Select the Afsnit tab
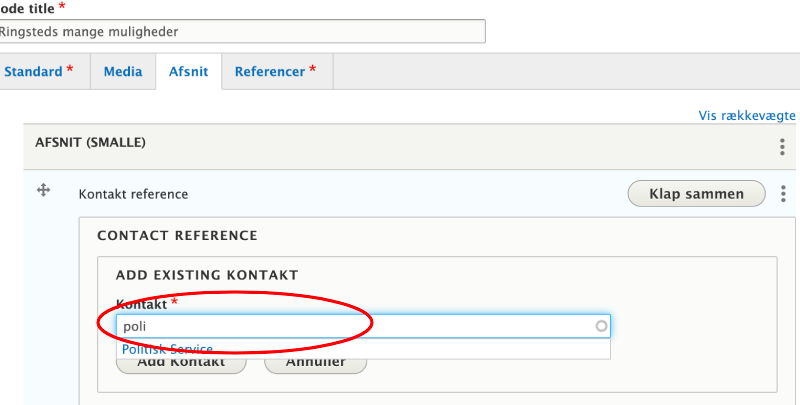 [x=188, y=72]
